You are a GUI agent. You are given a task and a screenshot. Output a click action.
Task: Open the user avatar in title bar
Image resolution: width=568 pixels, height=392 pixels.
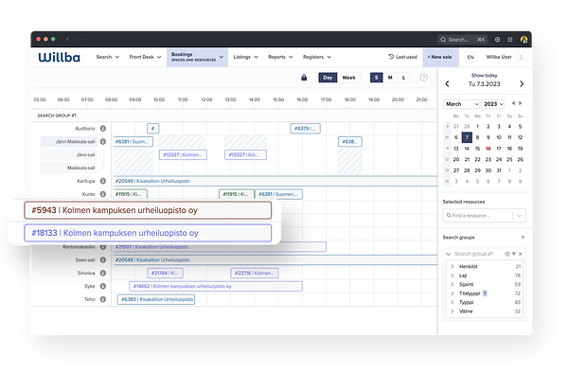tap(524, 40)
